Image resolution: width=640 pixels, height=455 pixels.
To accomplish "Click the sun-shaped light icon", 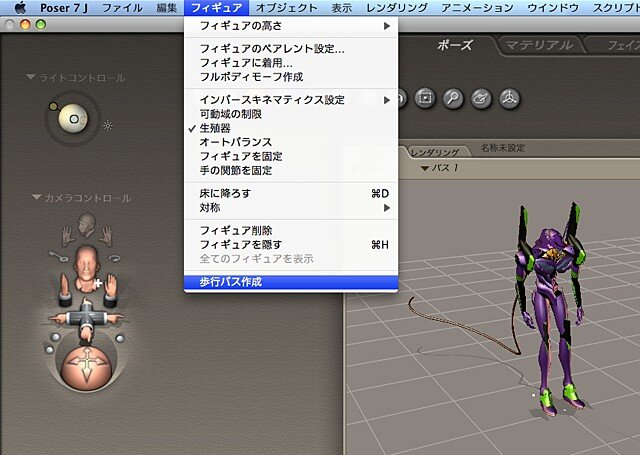I will coord(108,126).
